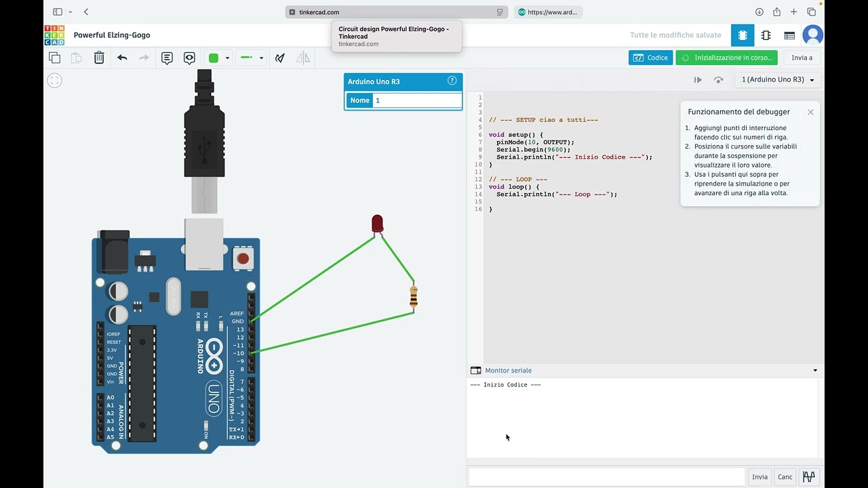Undo the last action
Image resolution: width=868 pixels, height=488 pixels.
point(122,58)
